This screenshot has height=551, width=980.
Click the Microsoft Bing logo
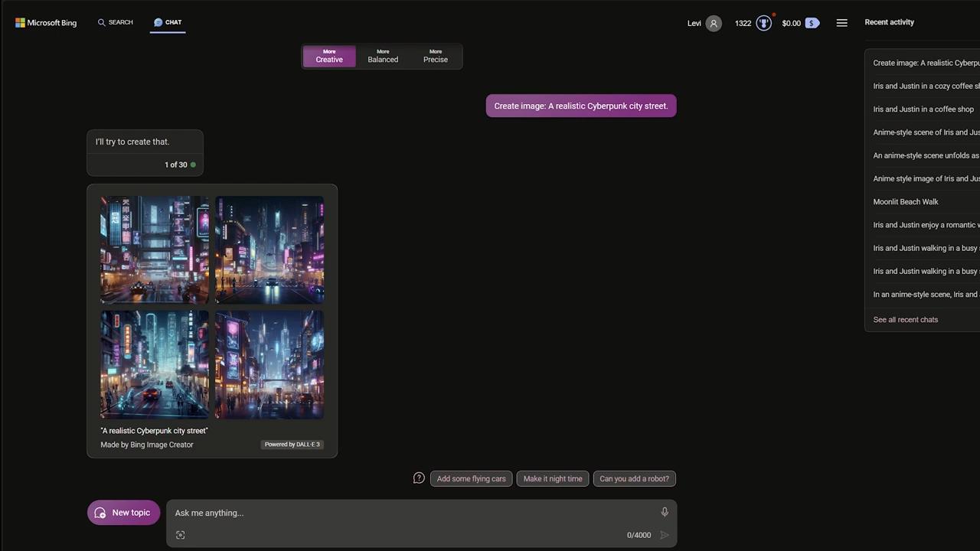[46, 23]
